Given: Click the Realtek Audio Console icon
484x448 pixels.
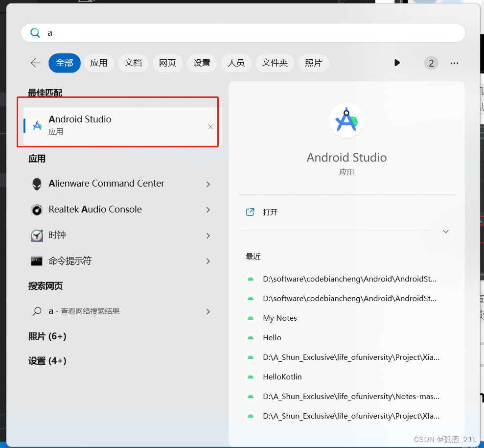Looking at the screenshot, I should tap(37, 210).
